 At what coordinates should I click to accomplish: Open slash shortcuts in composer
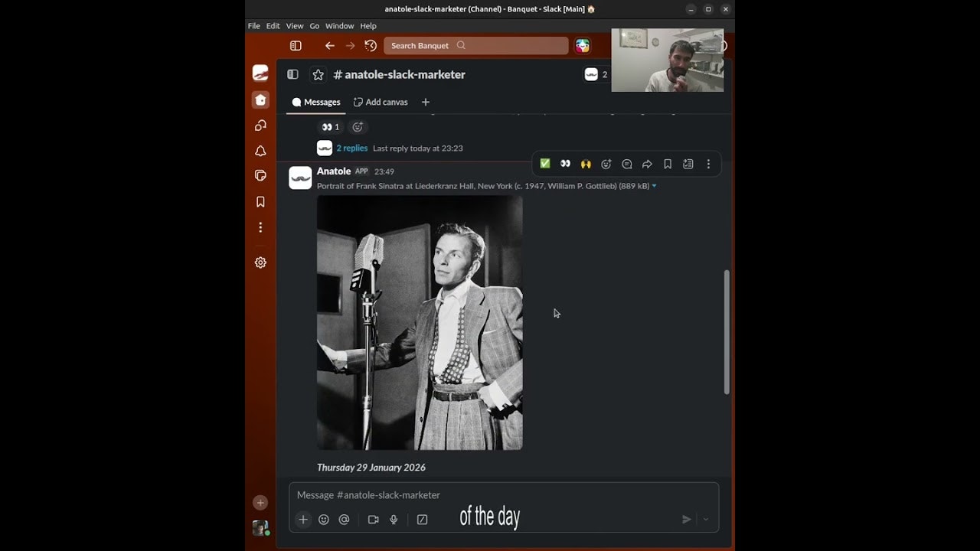coord(422,520)
